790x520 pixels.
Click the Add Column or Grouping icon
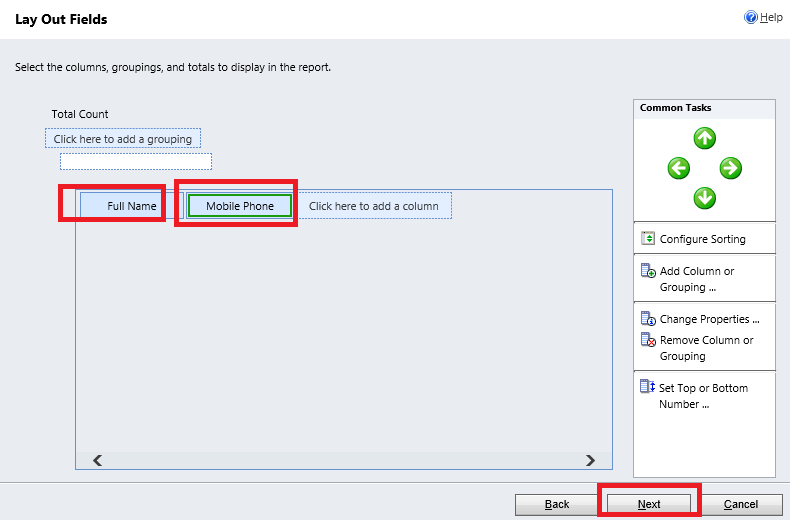[x=648, y=271]
